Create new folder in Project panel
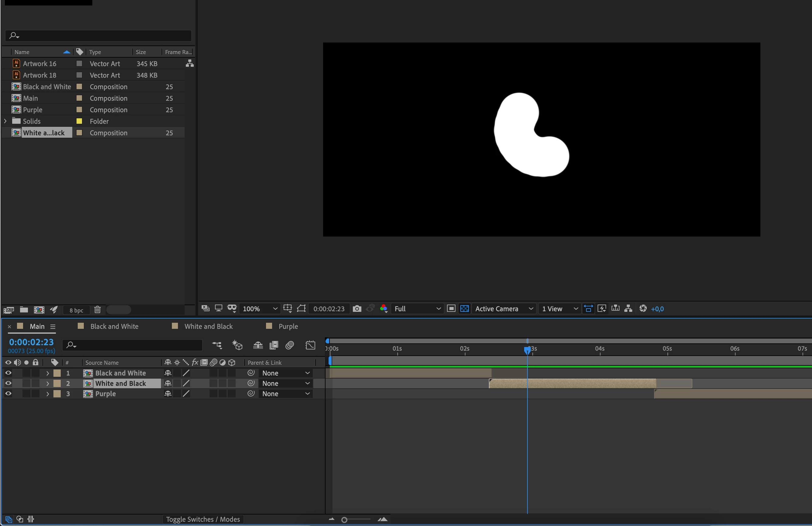This screenshot has width=812, height=526. (24, 309)
